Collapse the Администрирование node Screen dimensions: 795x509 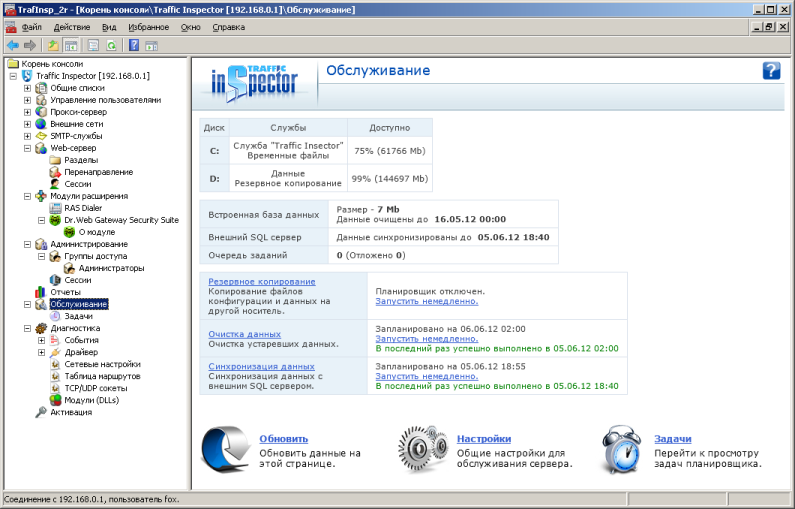(x=27, y=244)
